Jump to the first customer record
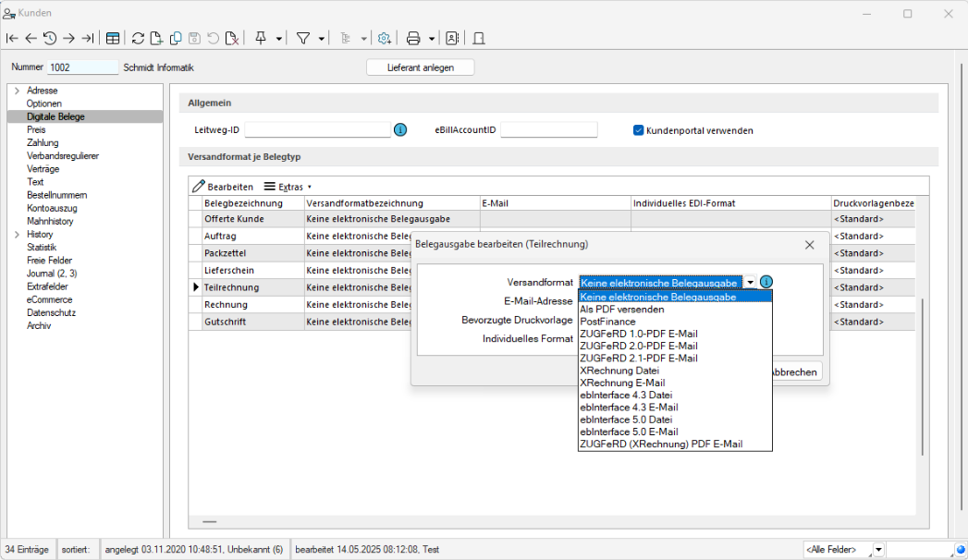The width and height of the screenshot is (968, 560). [12, 38]
